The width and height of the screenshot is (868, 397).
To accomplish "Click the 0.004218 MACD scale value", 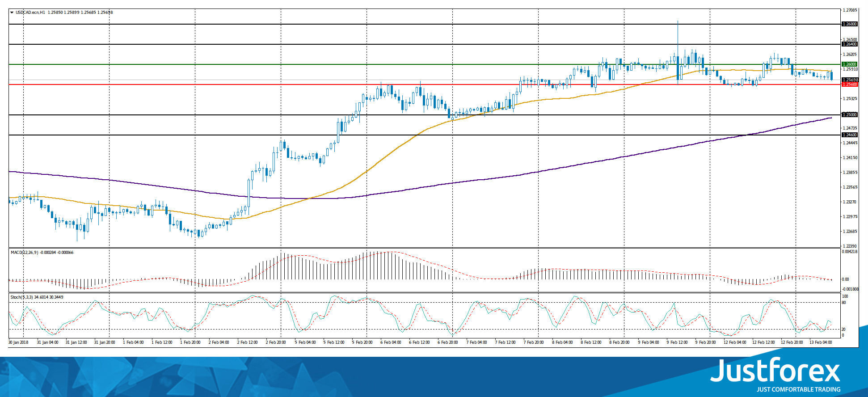I will click(x=850, y=252).
